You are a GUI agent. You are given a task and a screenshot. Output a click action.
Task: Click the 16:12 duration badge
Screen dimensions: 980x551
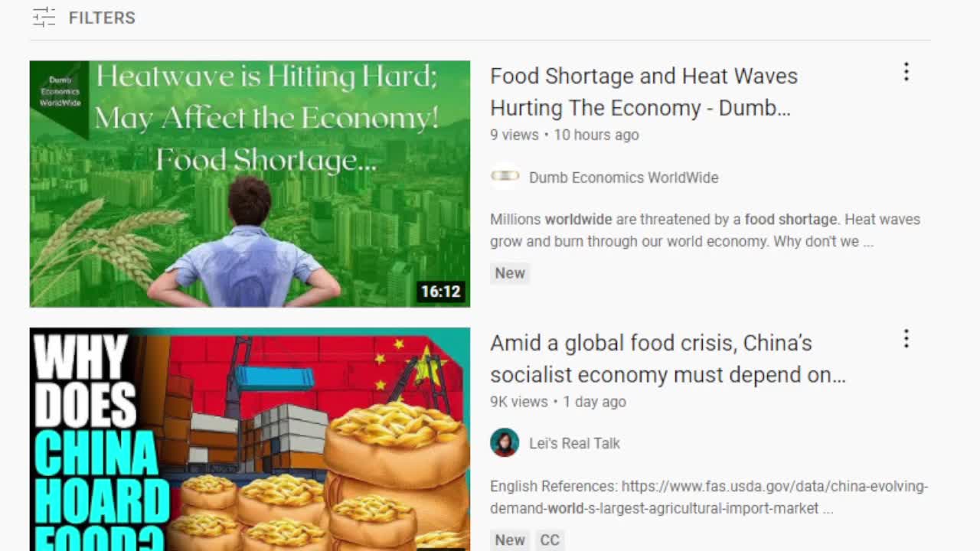pyautogui.click(x=441, y=292)
